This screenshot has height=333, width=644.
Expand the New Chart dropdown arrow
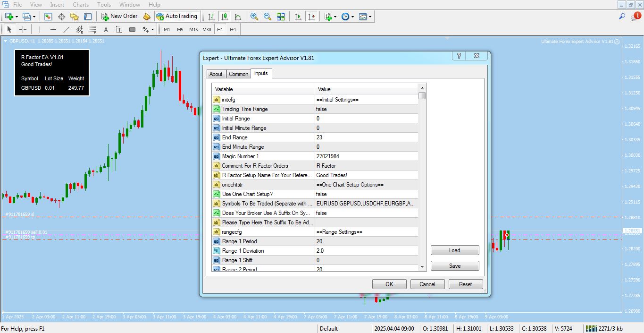click(17, 17)
